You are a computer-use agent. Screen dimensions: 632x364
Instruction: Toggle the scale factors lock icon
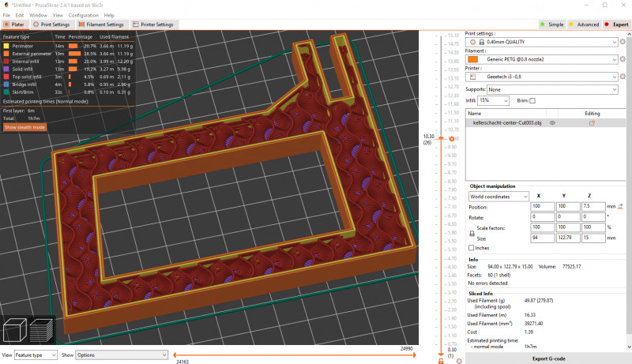click(x=472, y=234)
